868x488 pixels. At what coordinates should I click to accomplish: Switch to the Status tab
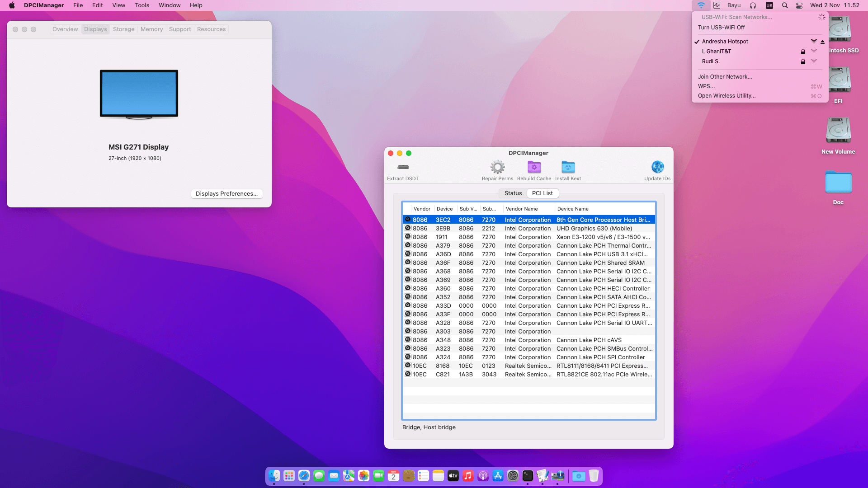point(513,193)
